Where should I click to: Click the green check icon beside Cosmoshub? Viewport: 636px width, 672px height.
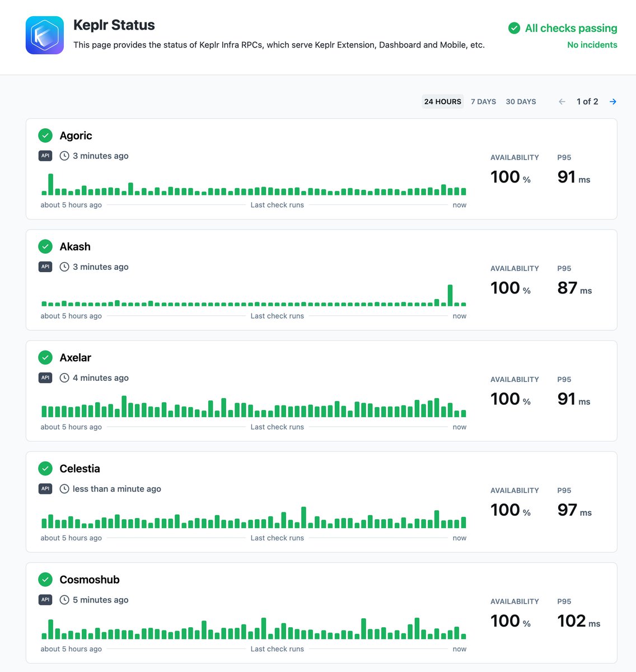click(x=45, y=580)
